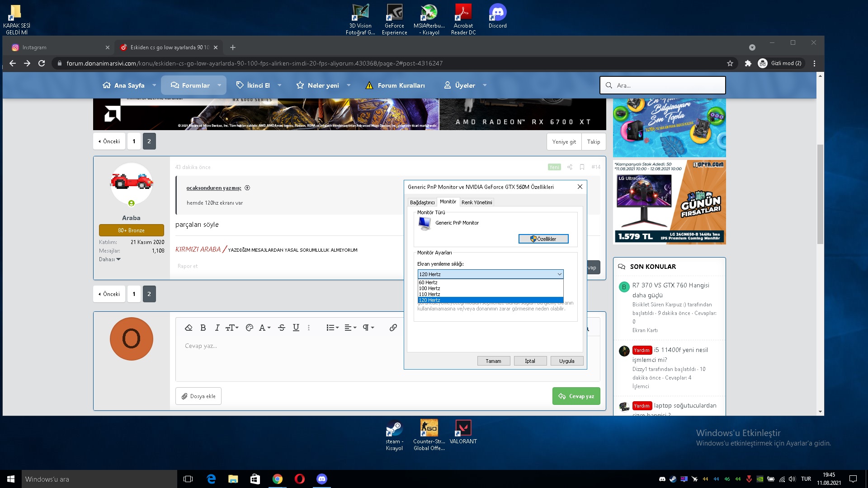Open the İkinci El nav item
The width and height of the screenshot is (868, 488).
tap(253, 85)
